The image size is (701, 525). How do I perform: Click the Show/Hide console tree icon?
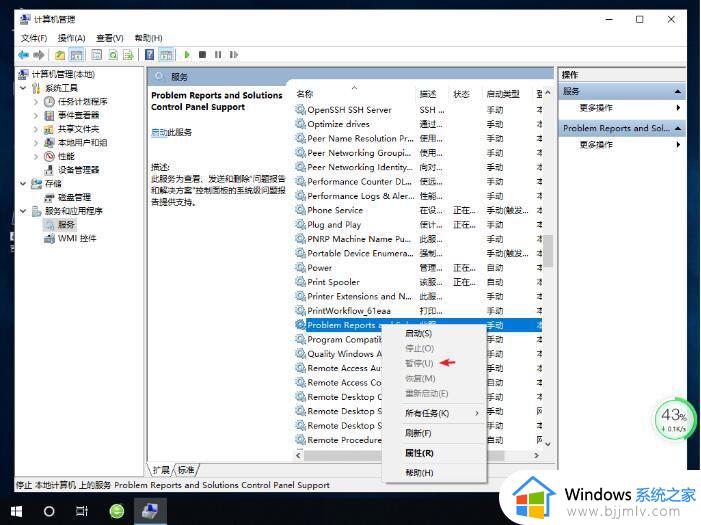coord(76,55)
